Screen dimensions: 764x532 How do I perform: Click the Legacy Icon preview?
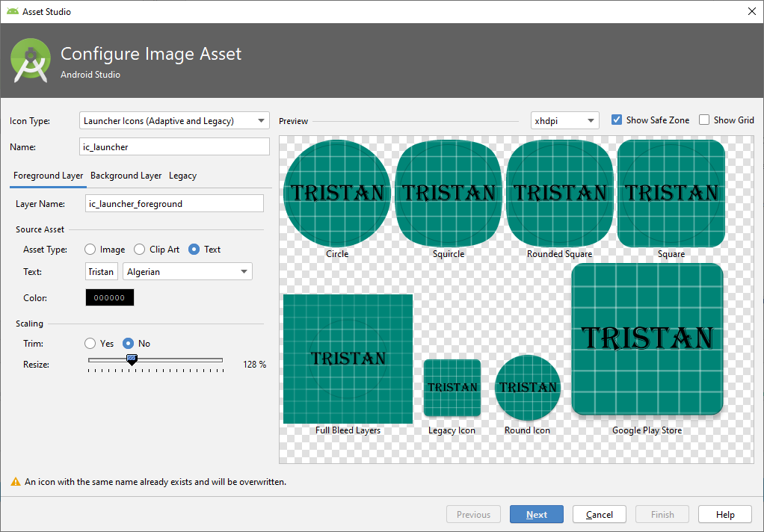452,389
